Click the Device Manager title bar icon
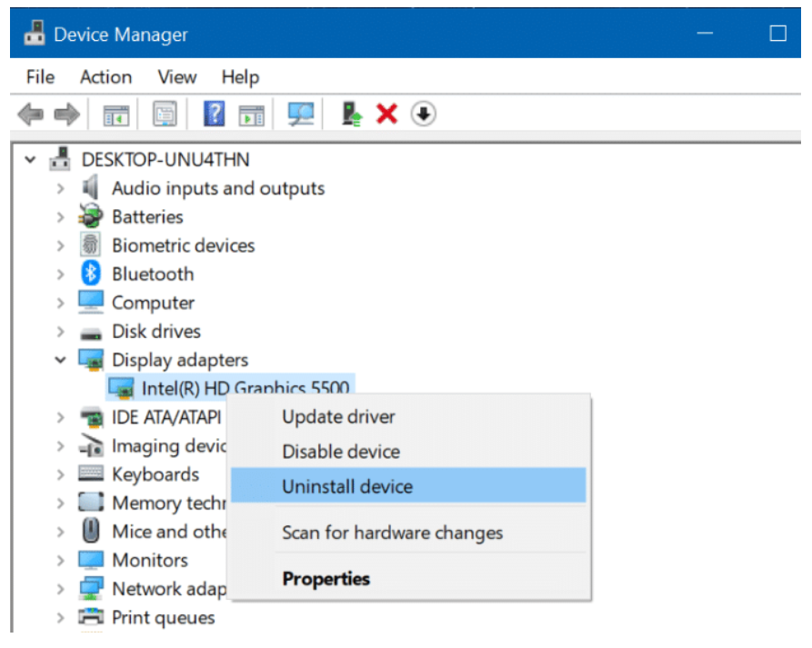The image size is (812, 648). point(35,33)
